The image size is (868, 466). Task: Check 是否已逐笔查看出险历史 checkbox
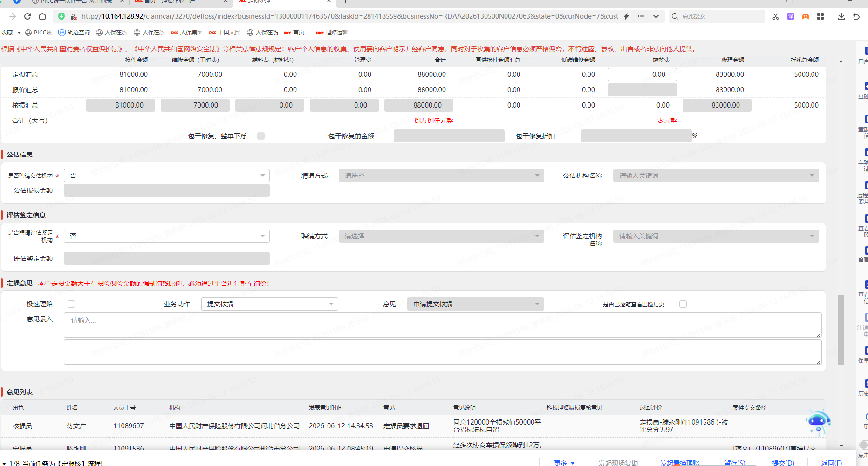[x=683, y=304]
